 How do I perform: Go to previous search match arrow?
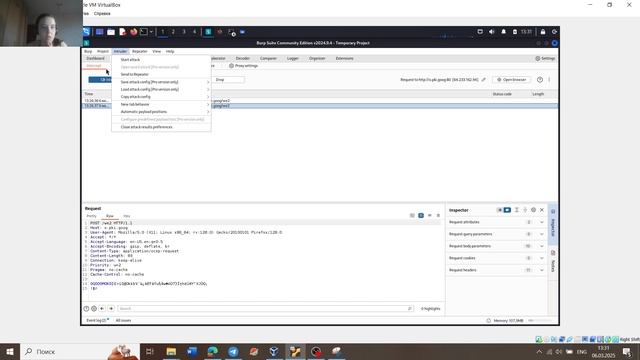[102, 309]
